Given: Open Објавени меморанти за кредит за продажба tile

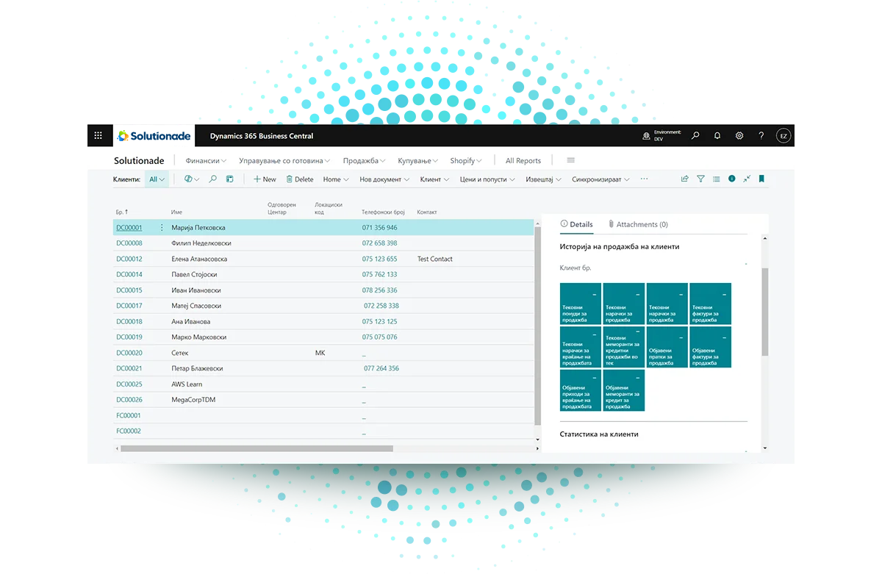Looking at the screenshot, I should [x=624, y=391].
